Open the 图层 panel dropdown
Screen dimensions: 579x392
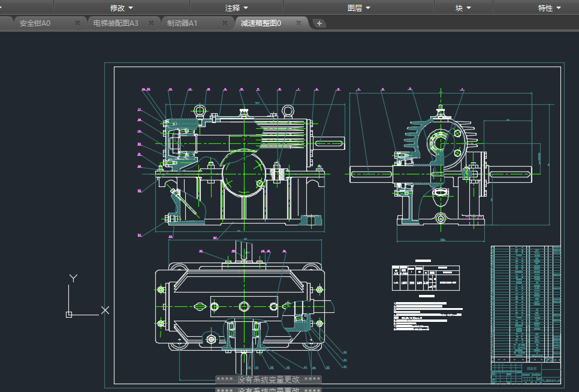click(358, 8)
